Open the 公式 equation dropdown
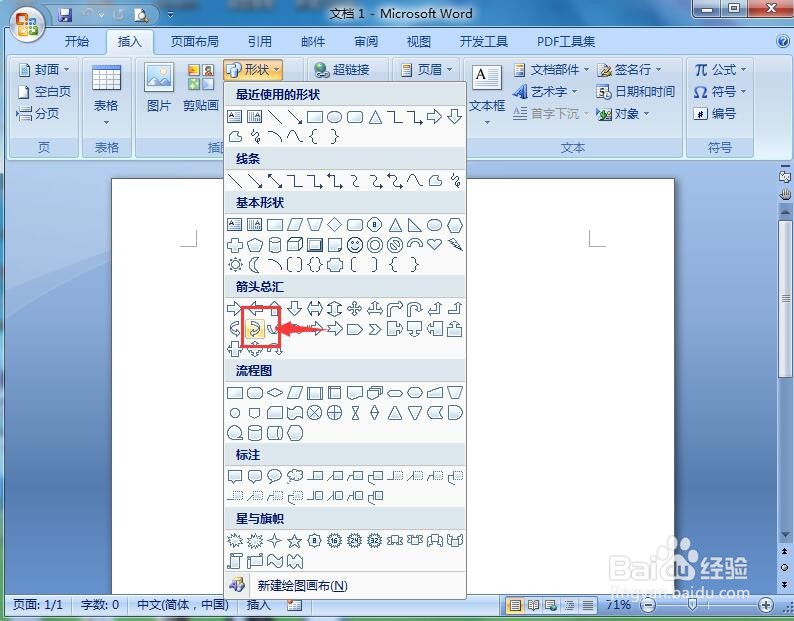 pos(720,69)
